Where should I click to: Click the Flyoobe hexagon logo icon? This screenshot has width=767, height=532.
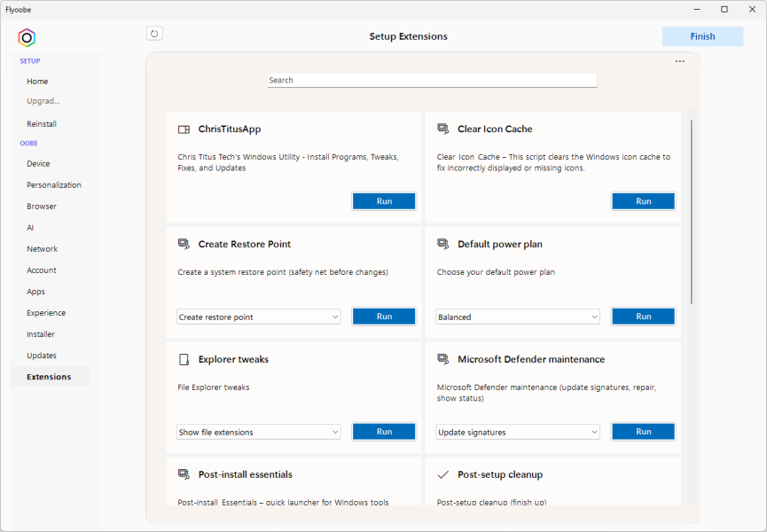(x=27, y=37)
